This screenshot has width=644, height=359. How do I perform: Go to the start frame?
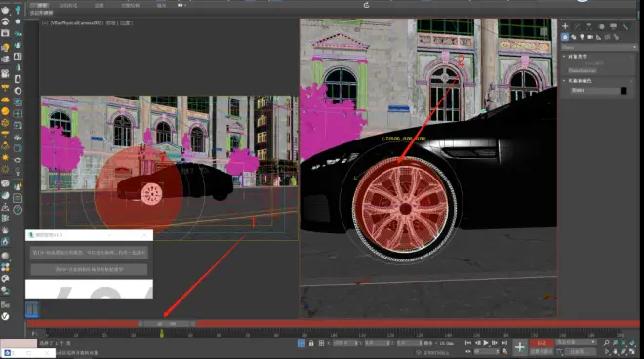(468, 343)
